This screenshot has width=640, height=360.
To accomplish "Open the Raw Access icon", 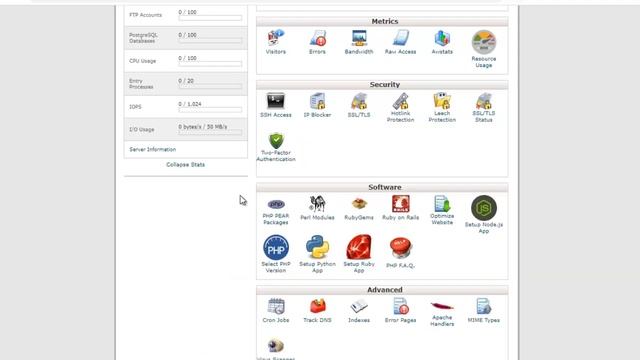I will pos(401,38).
